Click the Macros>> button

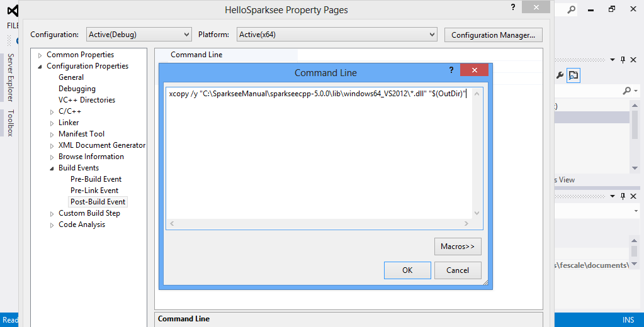pyautogui.click(x=458, y=247)
